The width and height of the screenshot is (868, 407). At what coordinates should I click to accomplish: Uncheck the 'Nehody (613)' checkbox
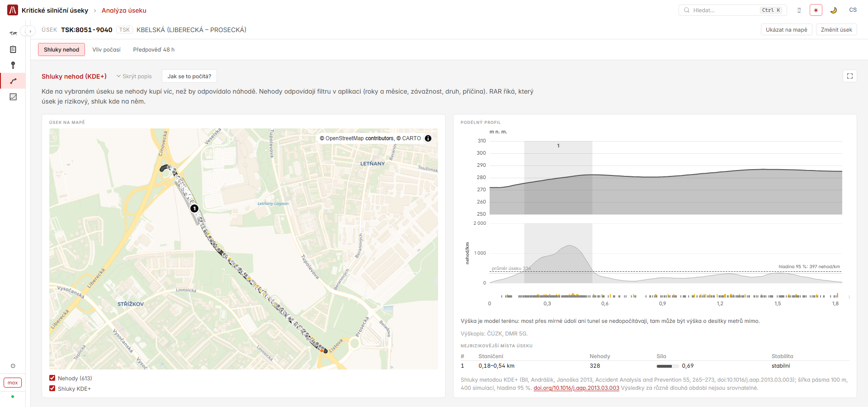(x=52, y=378)
